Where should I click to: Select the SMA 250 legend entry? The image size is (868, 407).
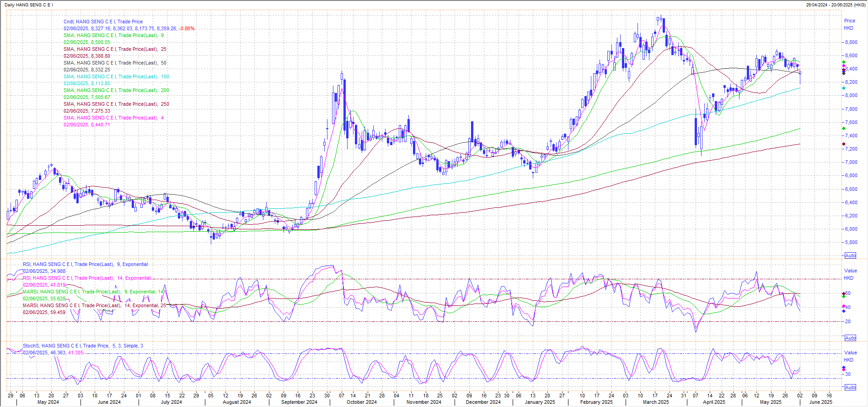[116, 104]
